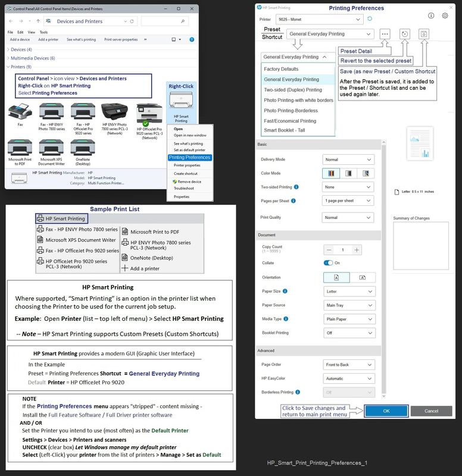Click Add a device in toolbar

pyautogui.click(x=20, y=39)
